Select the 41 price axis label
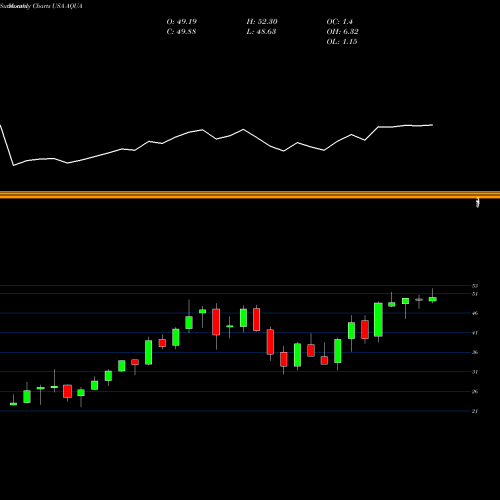Image resolution: width=500 pixels, height=500 pixels. (475, 333)
